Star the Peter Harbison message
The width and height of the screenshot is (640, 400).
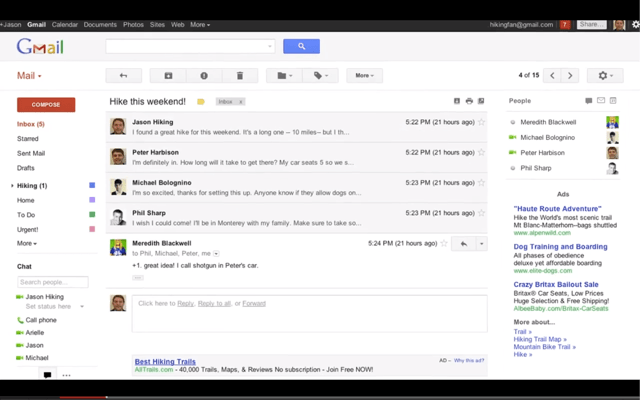pos(482,152)
